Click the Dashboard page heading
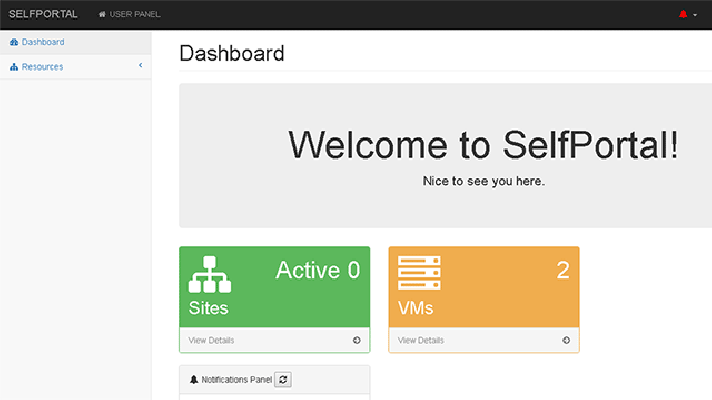 tap(232, 54)
